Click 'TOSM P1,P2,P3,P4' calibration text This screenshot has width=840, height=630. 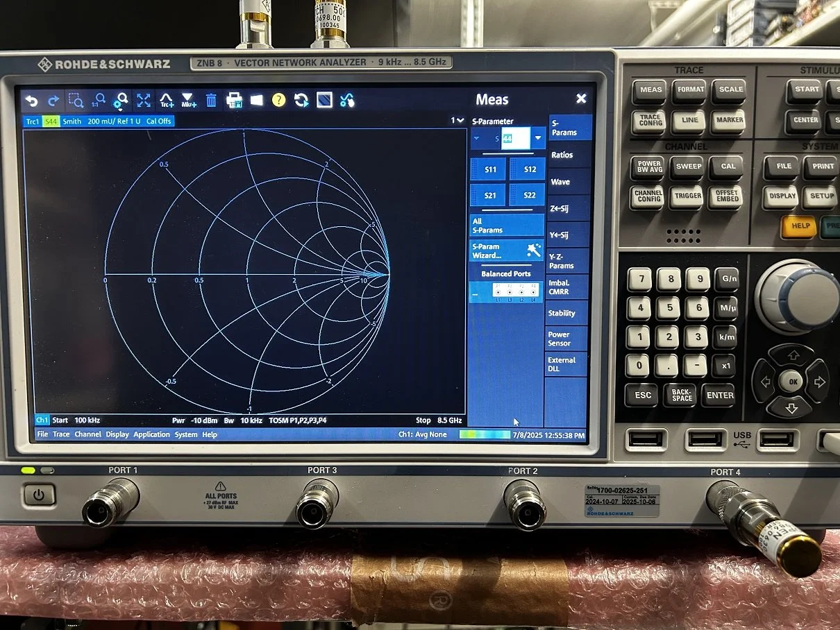(x=298, y=420)
